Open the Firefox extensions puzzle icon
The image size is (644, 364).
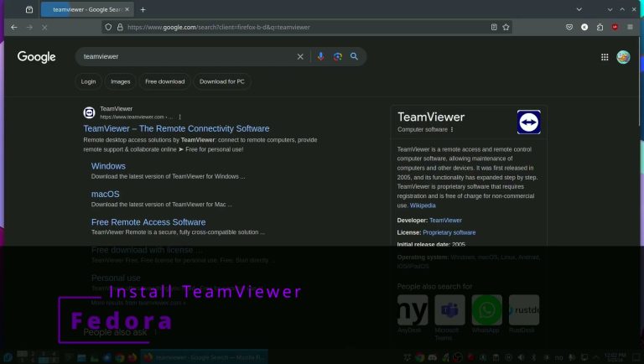pos(600,27)
